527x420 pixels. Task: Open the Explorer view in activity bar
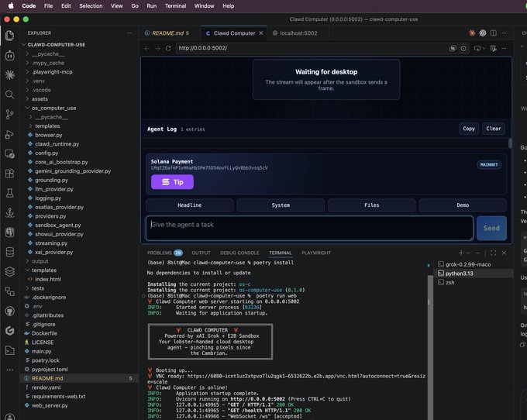coord(10,36)
